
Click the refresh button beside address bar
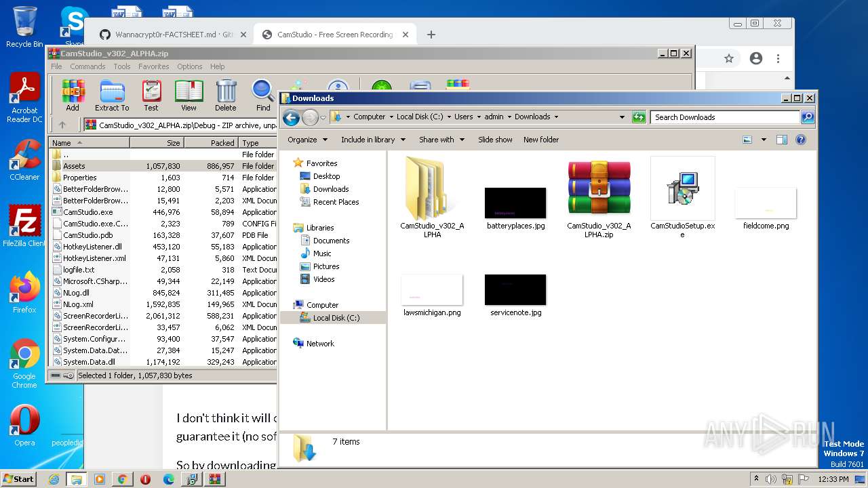(x=639, y=117)
